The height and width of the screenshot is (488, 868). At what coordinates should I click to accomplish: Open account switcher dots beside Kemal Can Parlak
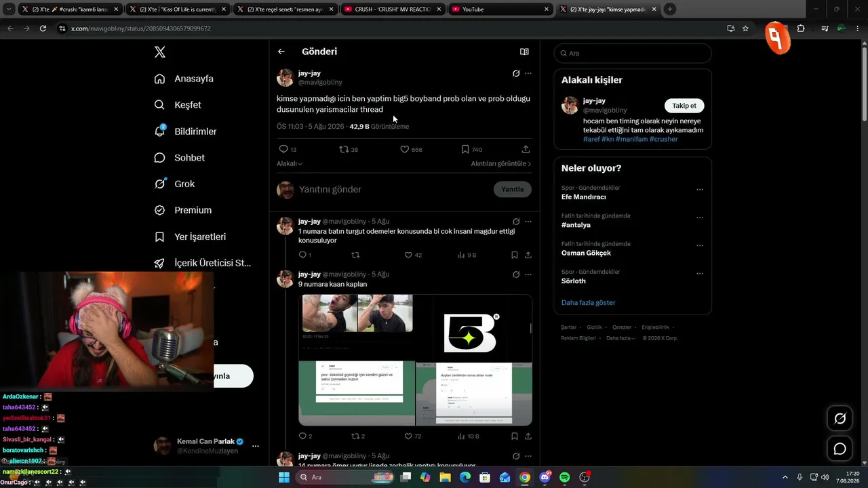256,446
